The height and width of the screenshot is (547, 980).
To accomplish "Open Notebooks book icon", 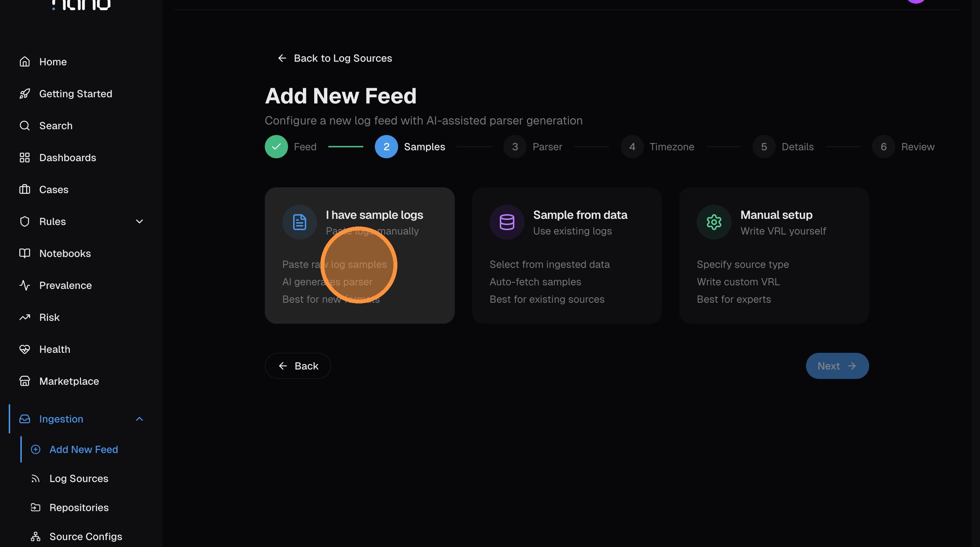I will (x=25, y=253).
